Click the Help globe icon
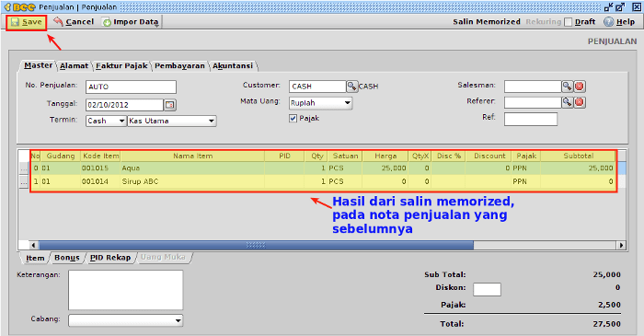 pyautogui.click(x=608, y=22)
